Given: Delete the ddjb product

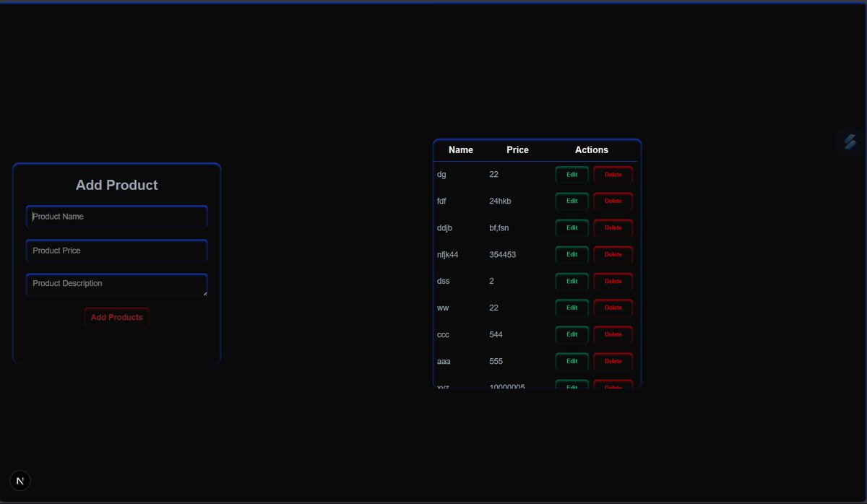Looking at the screenshot, I should pos(613,228).
